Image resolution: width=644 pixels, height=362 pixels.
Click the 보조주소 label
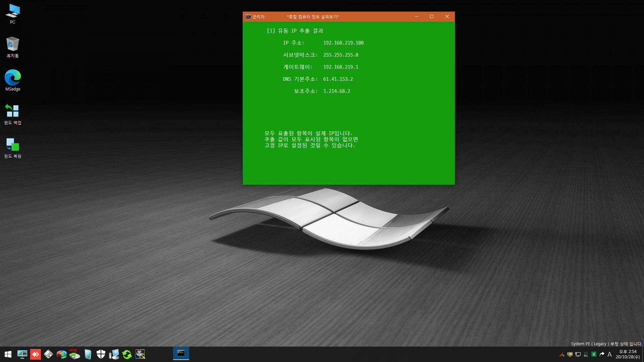tap(306, 91)
